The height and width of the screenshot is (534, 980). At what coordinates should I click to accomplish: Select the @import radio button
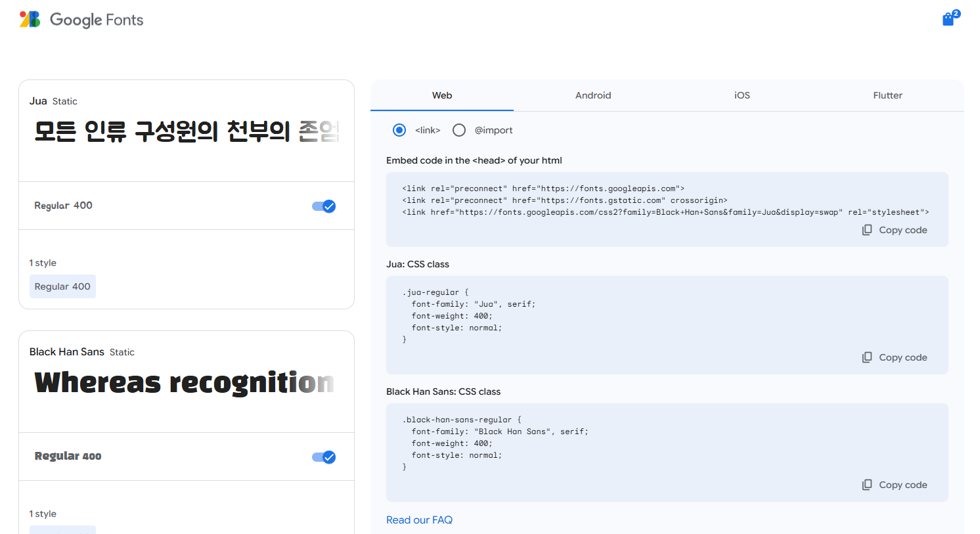(459, 130)
